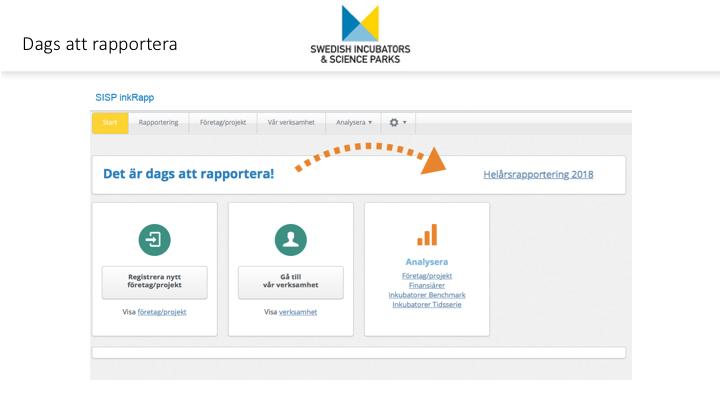This screenshot has height=405, width=720.
Task: Open the Inkubatorer Benchmark link
Action: tap(427, 295)
